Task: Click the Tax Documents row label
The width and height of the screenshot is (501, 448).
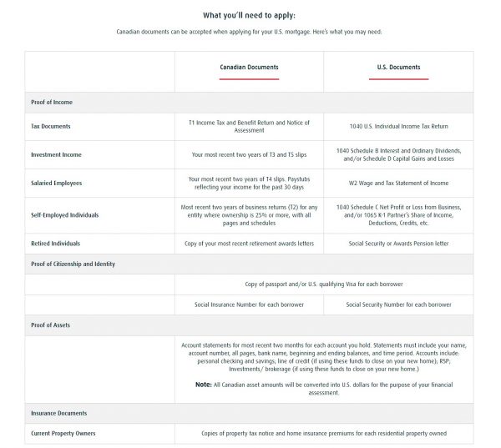Action: pyautogui.click(x=50, y=127)
